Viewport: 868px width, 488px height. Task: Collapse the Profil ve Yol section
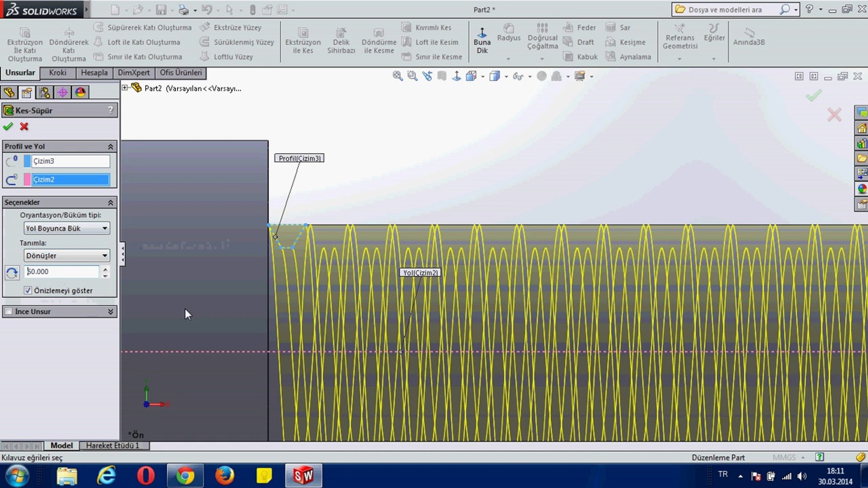coord(110,146)
